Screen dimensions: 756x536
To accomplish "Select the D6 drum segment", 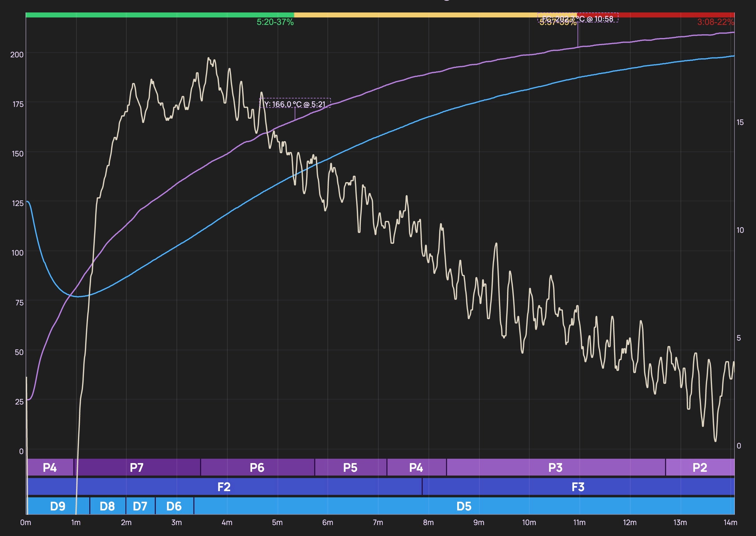I will (174, 506).
